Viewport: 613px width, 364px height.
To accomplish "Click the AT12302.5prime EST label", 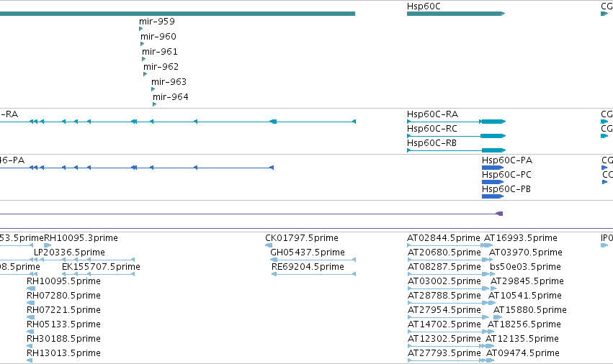I will [444, 339].
